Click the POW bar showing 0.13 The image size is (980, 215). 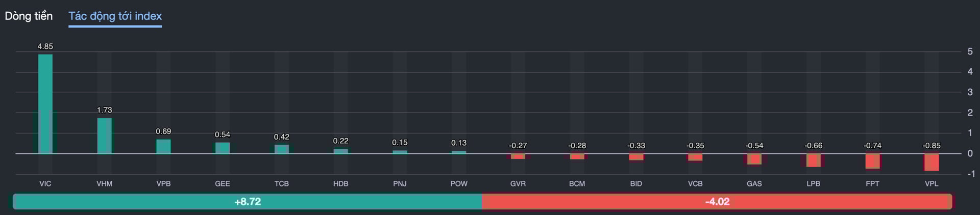[459, 152]
